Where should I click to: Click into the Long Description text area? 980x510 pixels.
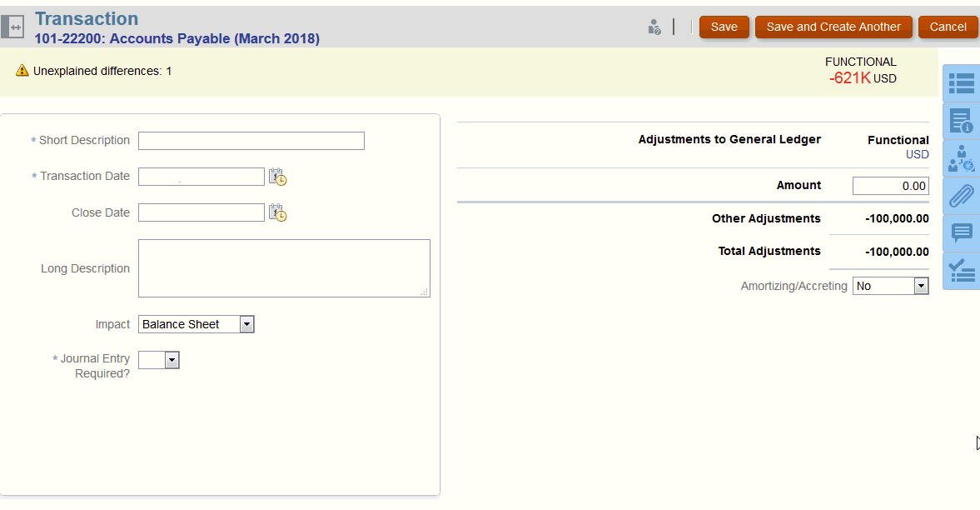tap(284, 268)
